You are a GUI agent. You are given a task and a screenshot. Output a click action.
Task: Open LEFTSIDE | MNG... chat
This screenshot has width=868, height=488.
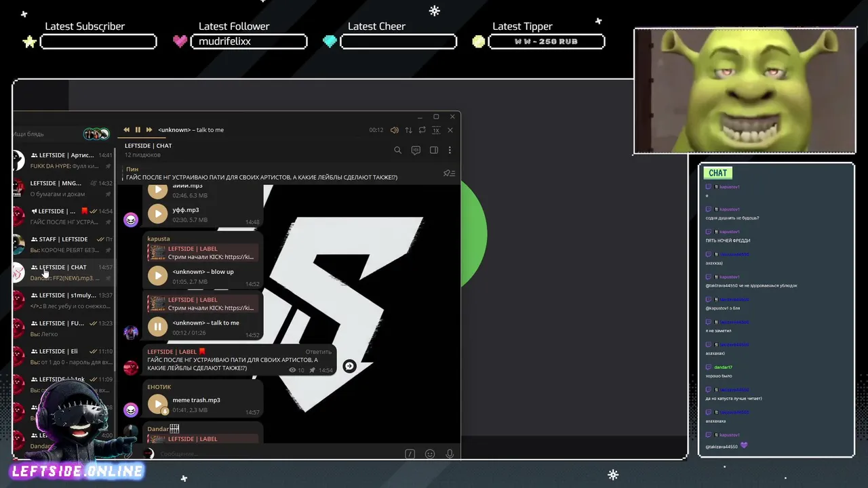point(64,188)
